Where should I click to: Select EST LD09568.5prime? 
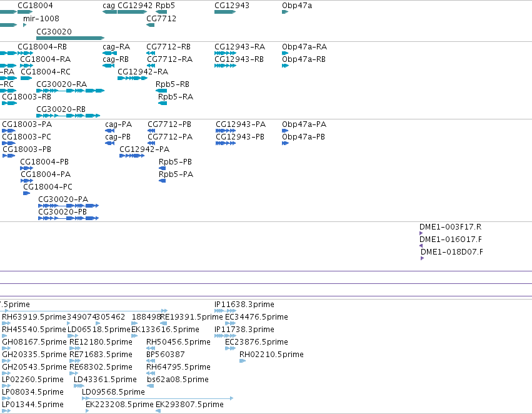113,392
